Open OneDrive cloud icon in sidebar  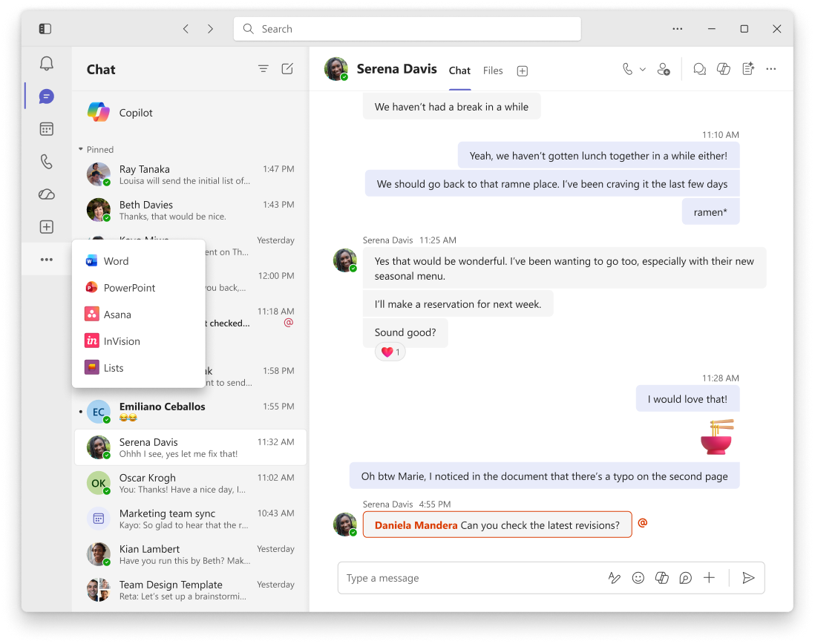tap(46, 194)
